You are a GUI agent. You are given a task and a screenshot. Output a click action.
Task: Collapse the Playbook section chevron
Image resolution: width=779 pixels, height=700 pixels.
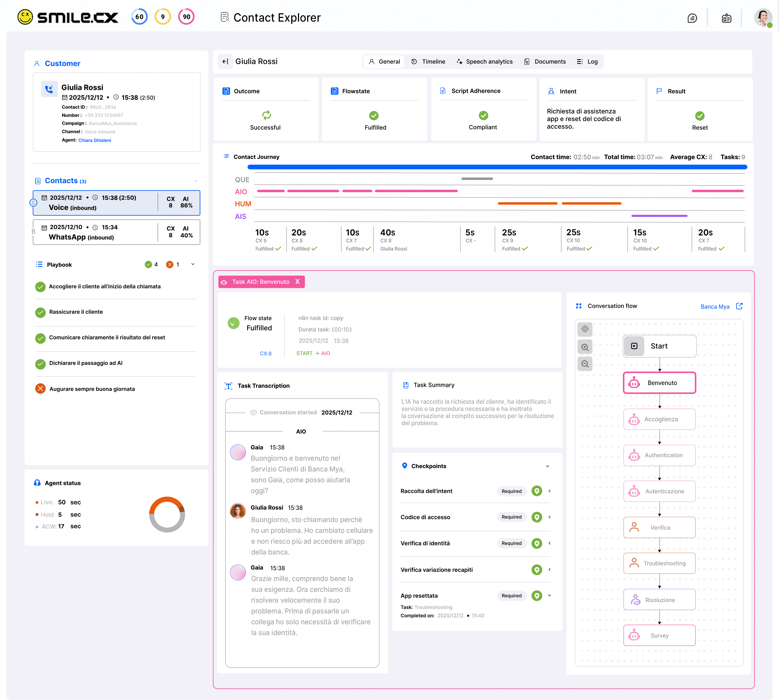coord(193,264)
